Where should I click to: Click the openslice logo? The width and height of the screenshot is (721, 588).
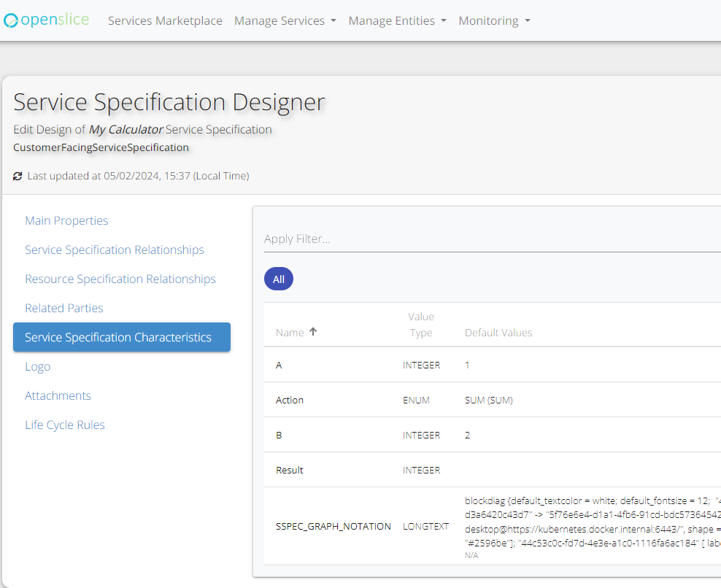click(47, 20)
